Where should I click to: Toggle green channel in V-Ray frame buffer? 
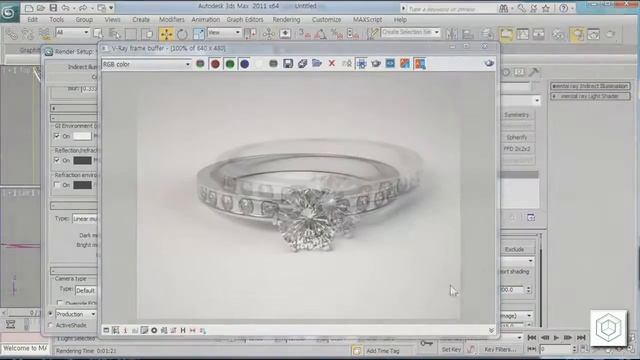click(x=230, y=64)
